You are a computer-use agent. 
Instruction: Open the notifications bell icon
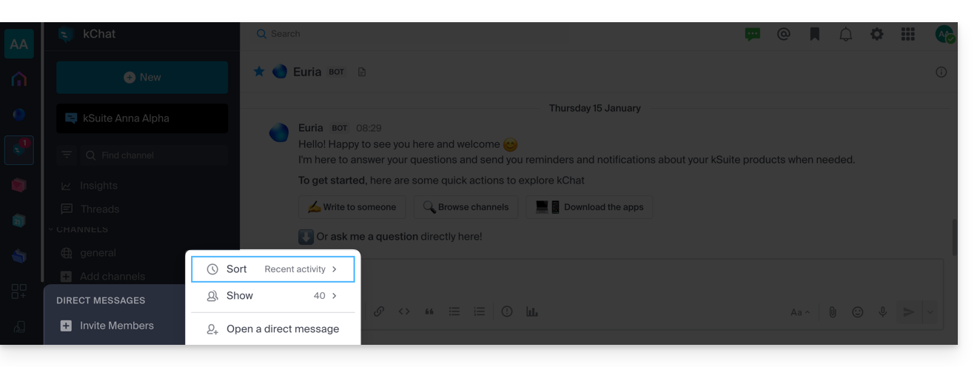point(846,34)
